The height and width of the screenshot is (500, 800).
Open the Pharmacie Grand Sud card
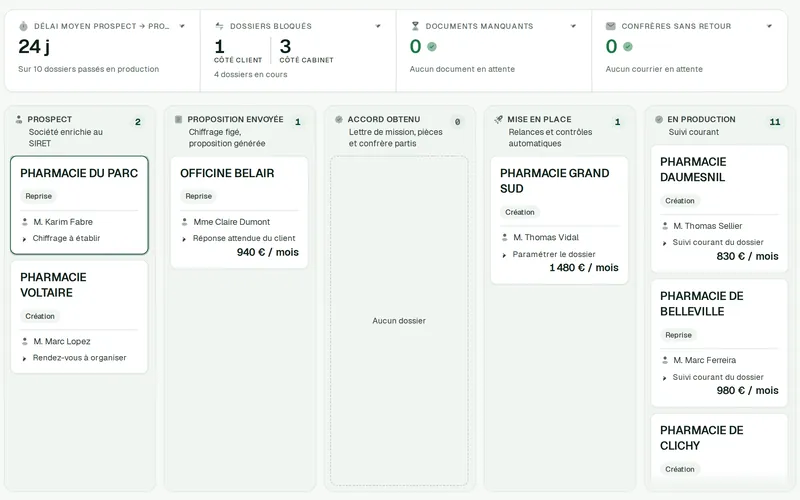pos(559,220)
